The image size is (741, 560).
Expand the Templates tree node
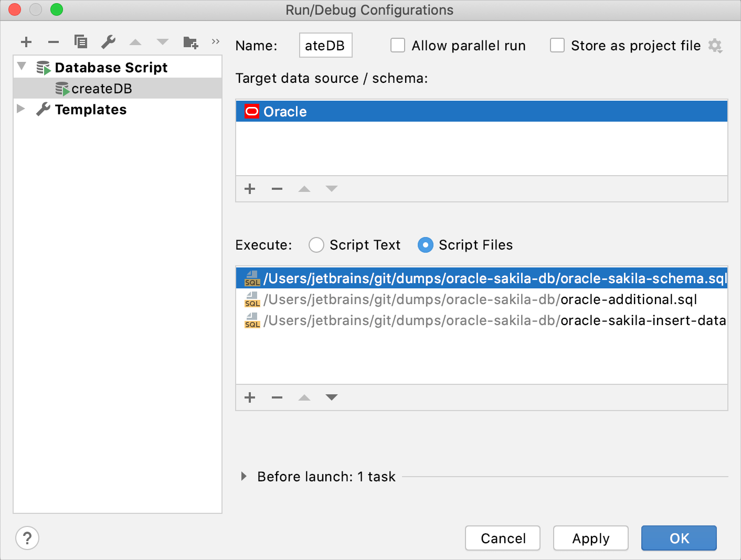tap(21, 109)
